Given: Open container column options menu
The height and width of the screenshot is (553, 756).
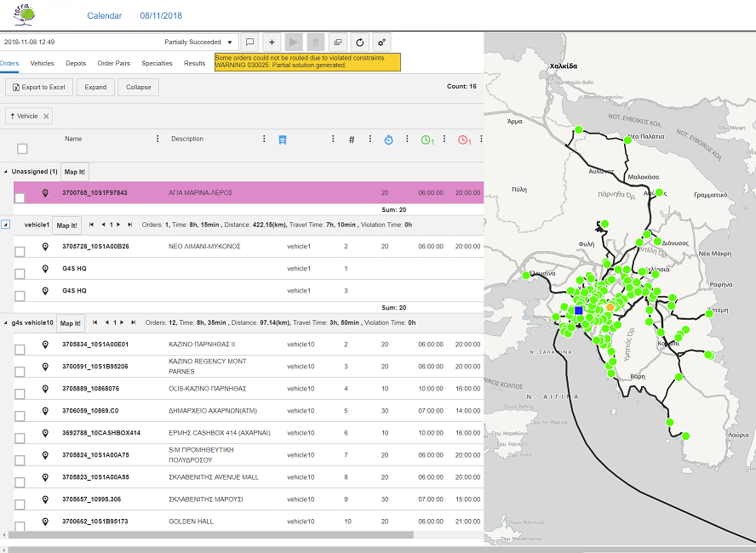Looking at the screenshot, I should [x=333, y=139].
